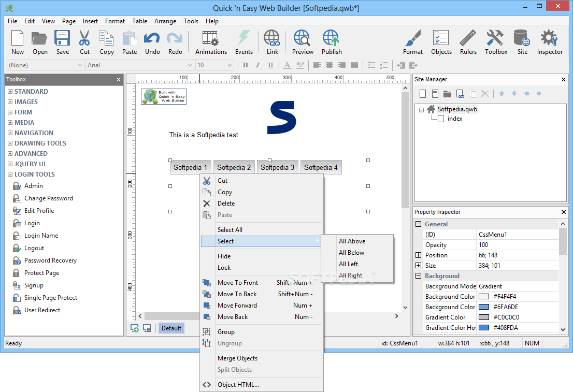Click the #6FA6DE background color swatch
The height and width of the screenshot is (392, 573).
pyautogui.click(x=484, y=307)
